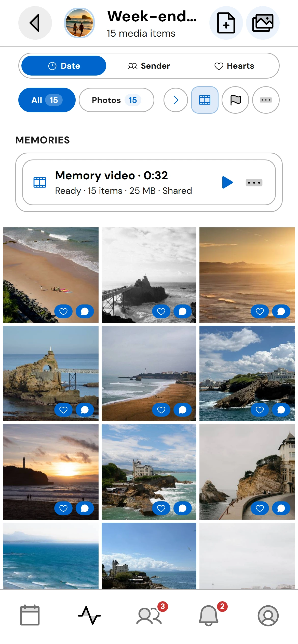Open the lighthouse sunset silhouette photo
Screen dimensions: 298x644
click(x=51, y=472)
